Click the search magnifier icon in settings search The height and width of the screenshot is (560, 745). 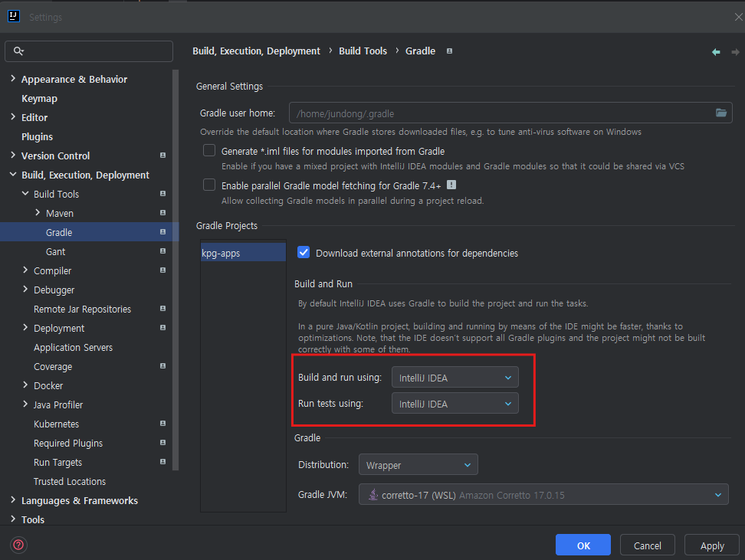click(x=18, y=51)
